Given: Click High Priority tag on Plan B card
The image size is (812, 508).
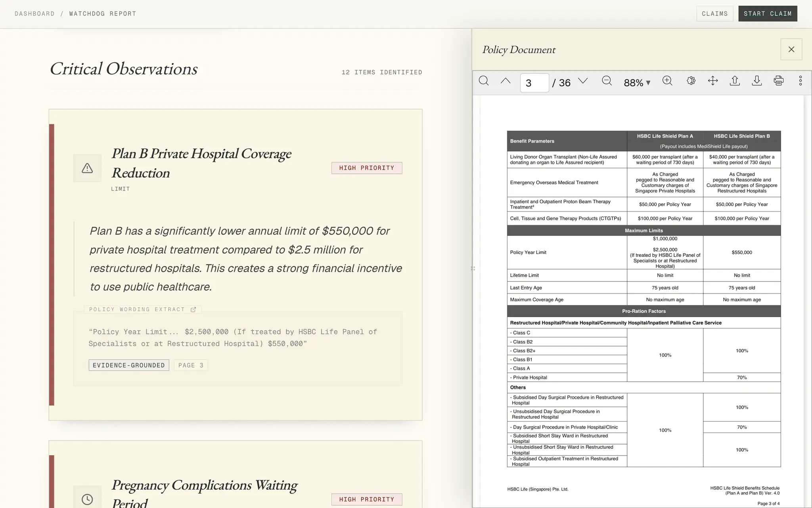Looking at the screenshot, I should (367, 168).
